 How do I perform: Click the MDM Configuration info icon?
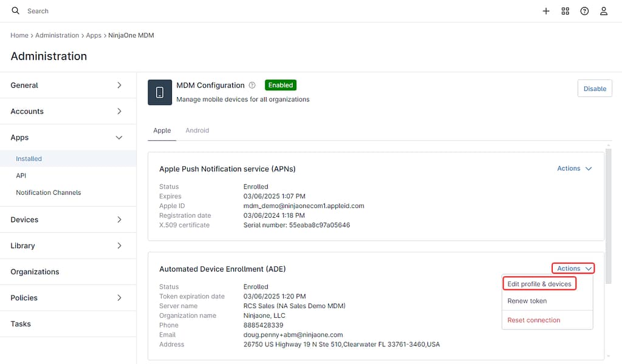(252, 86)
